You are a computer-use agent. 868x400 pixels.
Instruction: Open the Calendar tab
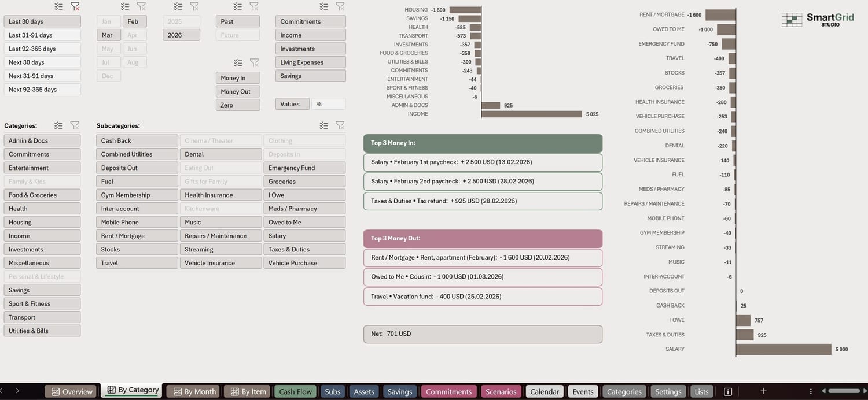pos(544,391)
